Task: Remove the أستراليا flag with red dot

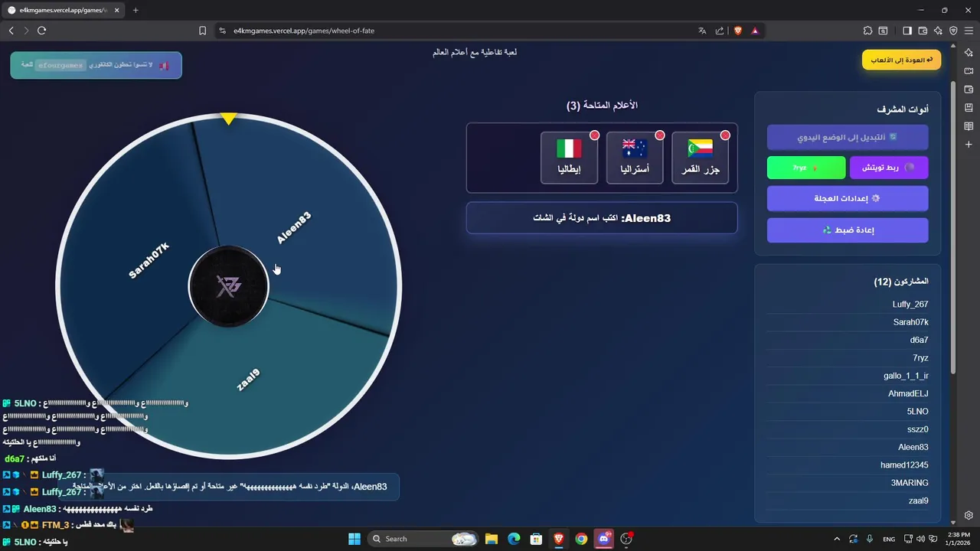Action: [x=659, y=135]
